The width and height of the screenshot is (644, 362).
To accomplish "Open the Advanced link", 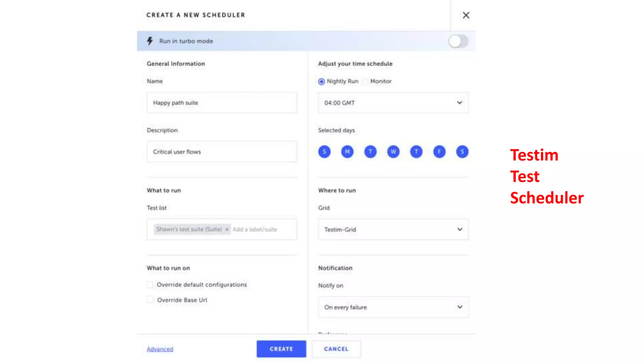I will [160, 349].
